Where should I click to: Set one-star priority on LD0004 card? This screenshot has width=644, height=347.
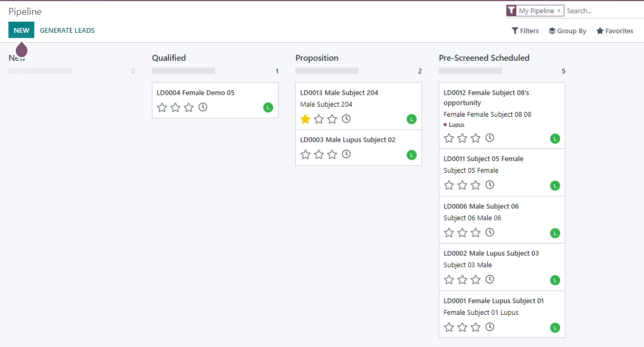(162, 107)
